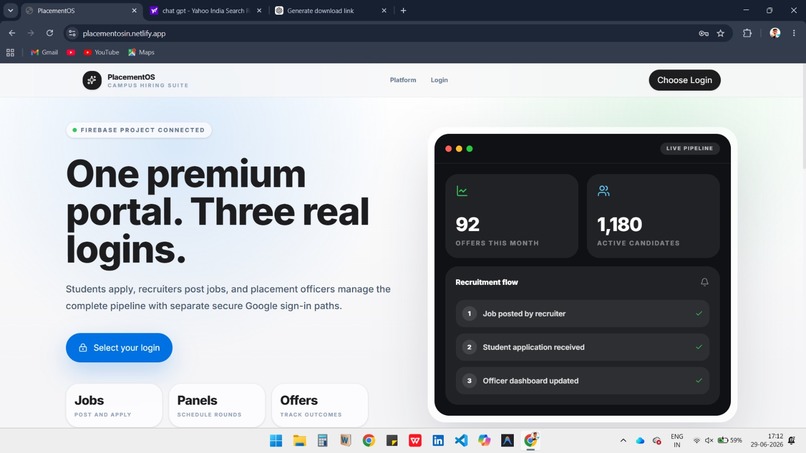Image resolution: width=806 pixels, height=453 pixels.
Task: Select the Job posted by recruiter step
Action: [x=582, y=314]
